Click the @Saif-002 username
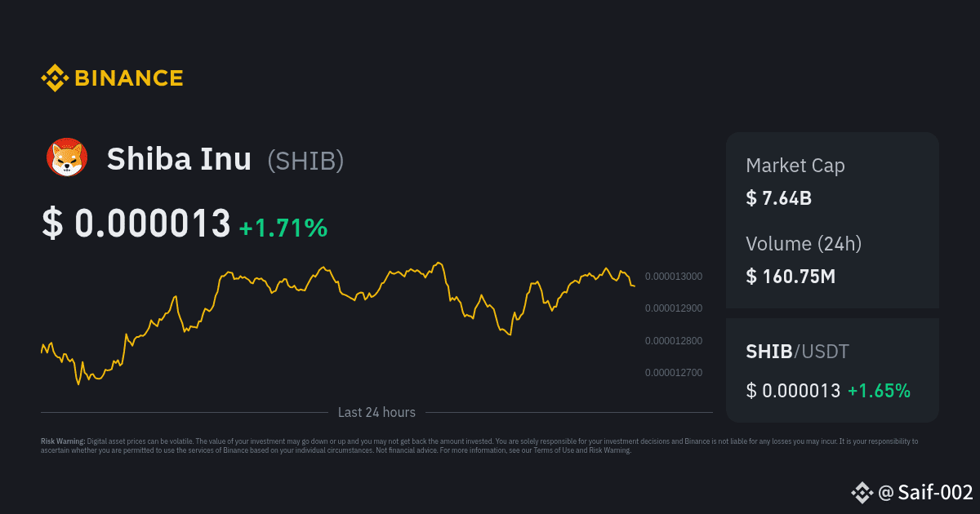The width and height of the screenshot is (980, 514). coord(925,493)
